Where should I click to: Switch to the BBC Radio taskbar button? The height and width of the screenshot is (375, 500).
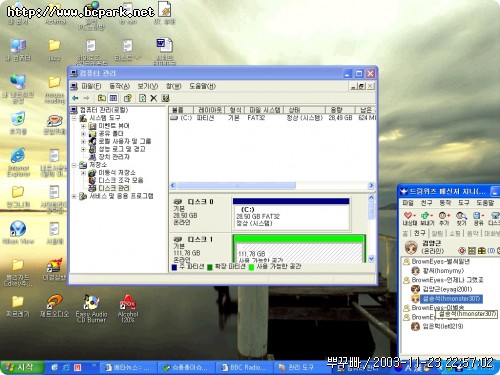[x=244, y=368]
